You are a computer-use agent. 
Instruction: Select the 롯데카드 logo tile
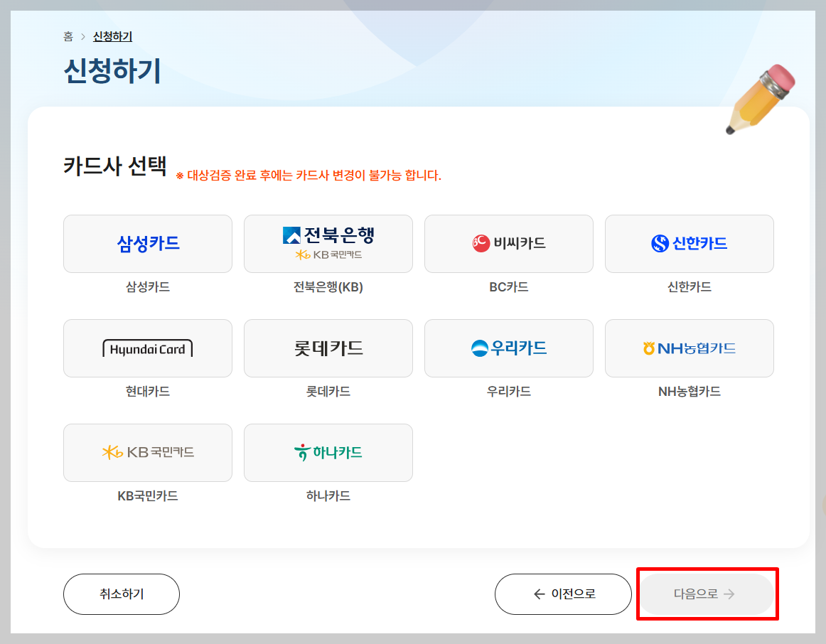328,348
